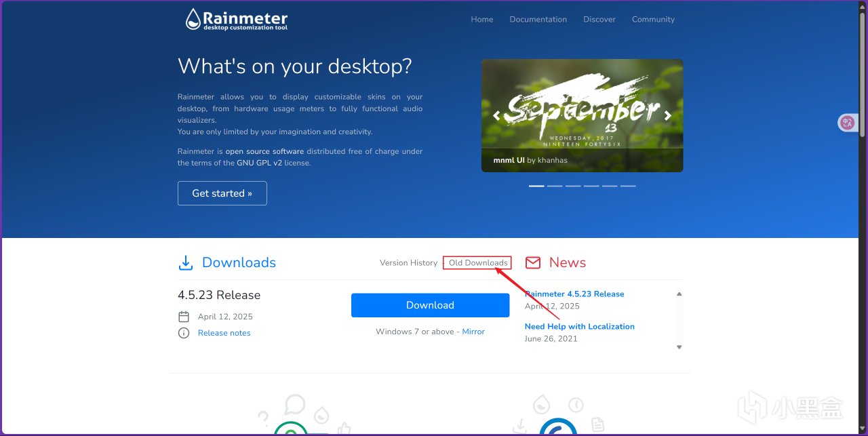The width and height of the screenshot is (868, 436).
Task: Click the Windows 7 or above text
Action: [414, 332]
